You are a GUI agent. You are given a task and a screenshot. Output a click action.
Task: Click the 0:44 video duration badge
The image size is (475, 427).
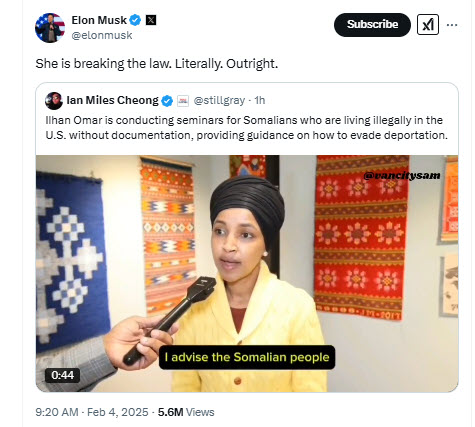pyautogui.click(x=62, y=375)
